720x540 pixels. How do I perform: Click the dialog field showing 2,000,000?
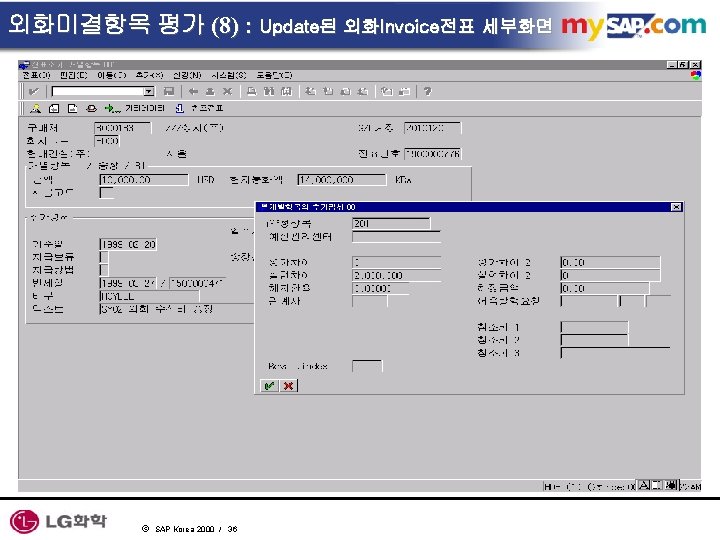click(x=396, y=276)
